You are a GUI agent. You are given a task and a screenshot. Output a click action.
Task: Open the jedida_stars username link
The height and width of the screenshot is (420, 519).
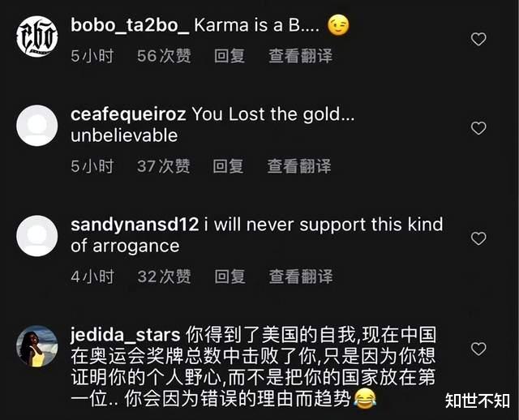click(126, 335)
